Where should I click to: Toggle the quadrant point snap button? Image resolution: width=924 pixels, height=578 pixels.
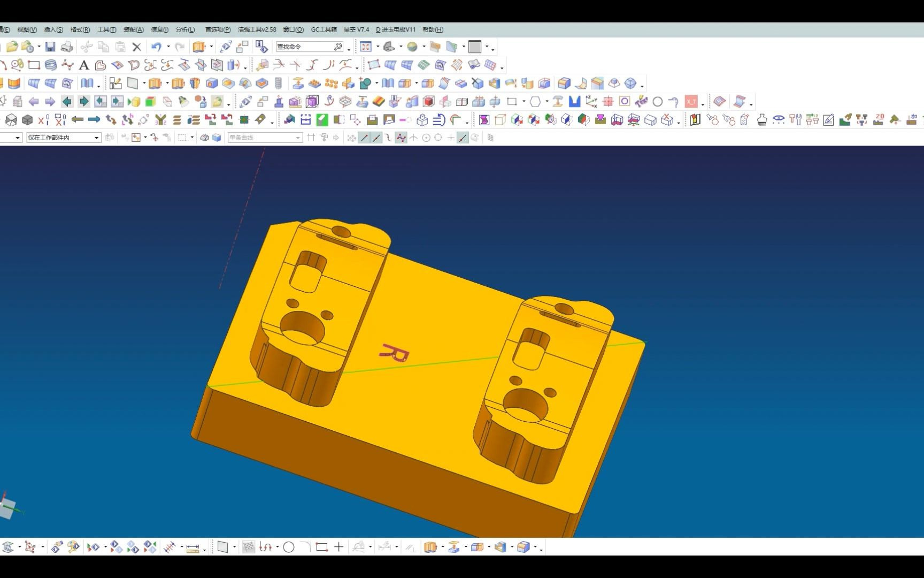pos(438,138)
